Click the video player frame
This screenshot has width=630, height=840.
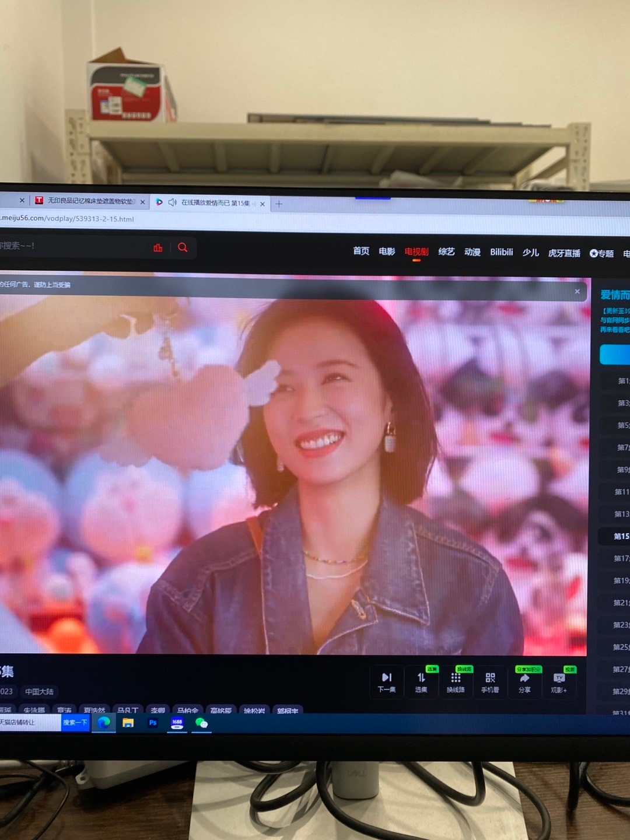[293, 466]
